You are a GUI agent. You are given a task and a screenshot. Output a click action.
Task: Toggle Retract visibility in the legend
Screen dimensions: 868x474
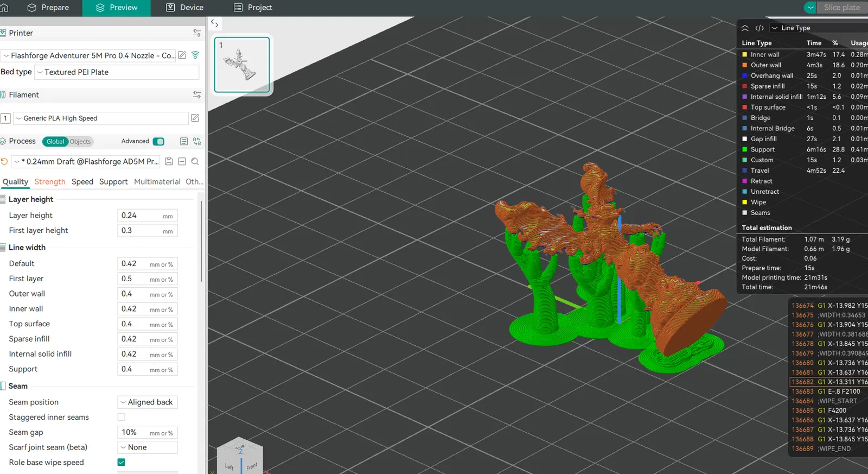click(745, 181)
